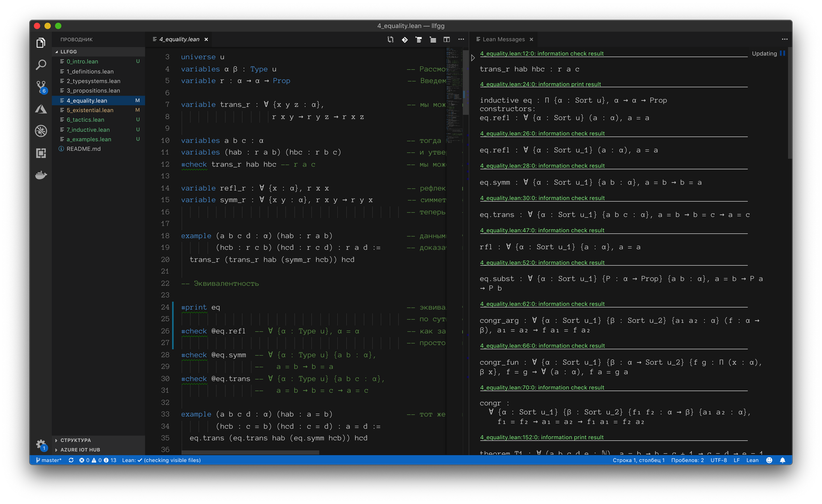Open errors and warnings count in status bar

[x=98, y=460]
